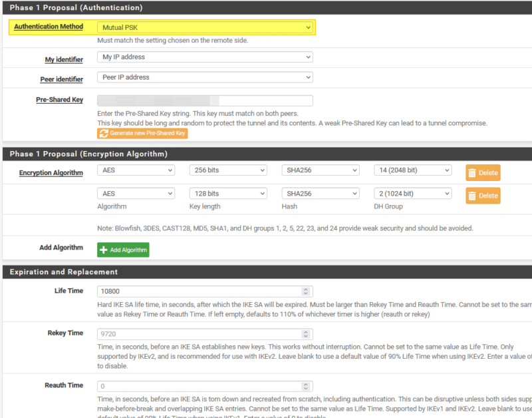Open first row SHA256 hash dropdown
532x418 pixels.
coord(321,170)
